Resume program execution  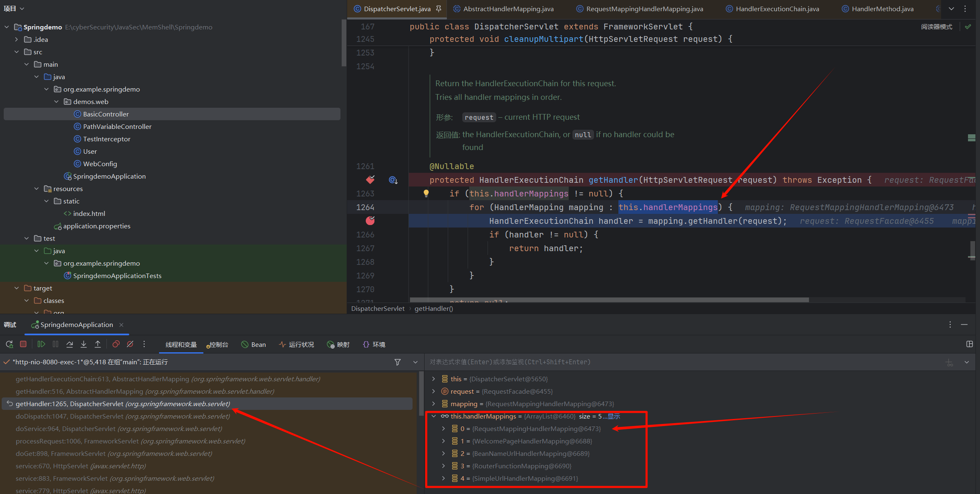click(41, 344)
